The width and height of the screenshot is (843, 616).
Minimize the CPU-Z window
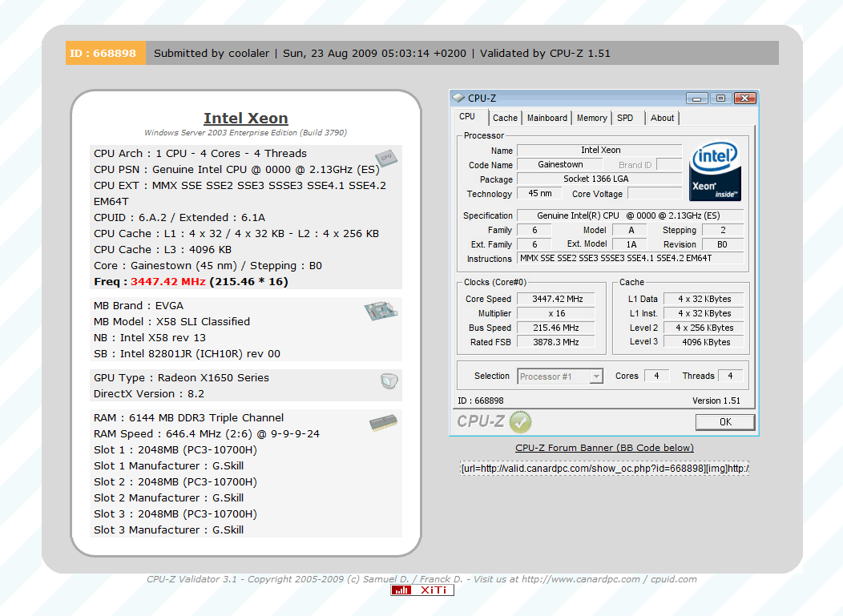coord(697,99)
